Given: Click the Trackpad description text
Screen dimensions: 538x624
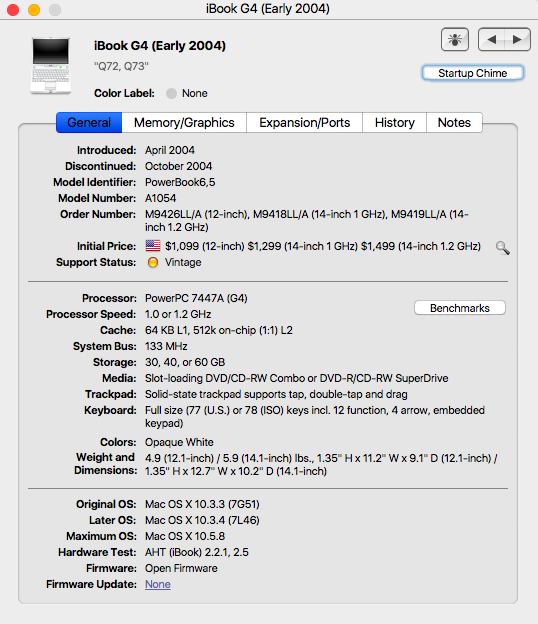Looking at the screenshot, I should [x=276, y=394].
